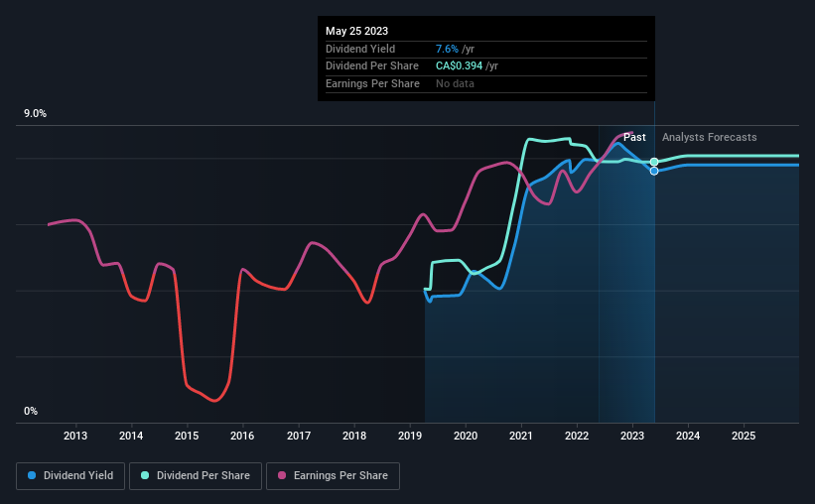Viewport: 815px width, 504px height.
Task: Click the 2019 x-axis label
Action: pyautogui.click(x=410, y=436)
